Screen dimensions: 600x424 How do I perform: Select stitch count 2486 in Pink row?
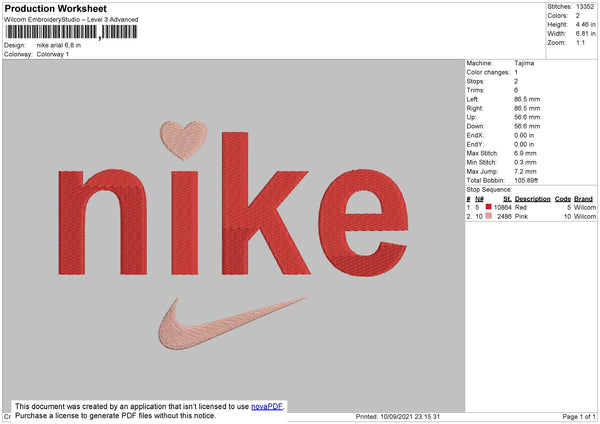(x=504, y=217)
